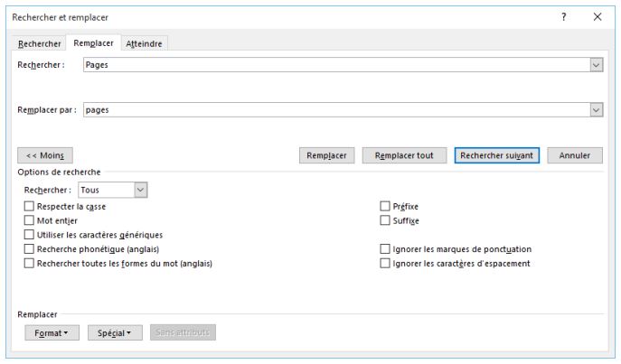Open the Format dropdown menu button
The width and height of the screenshot is (621, 364).
coord(52,333)
